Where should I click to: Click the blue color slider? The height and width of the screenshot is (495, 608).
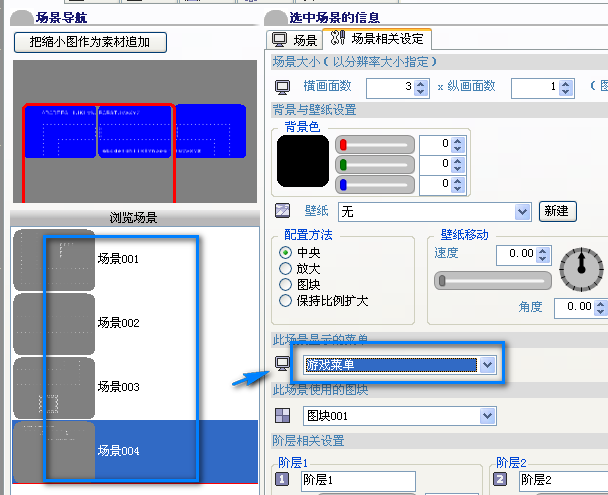pyautogui.click(x=375, y=185)
